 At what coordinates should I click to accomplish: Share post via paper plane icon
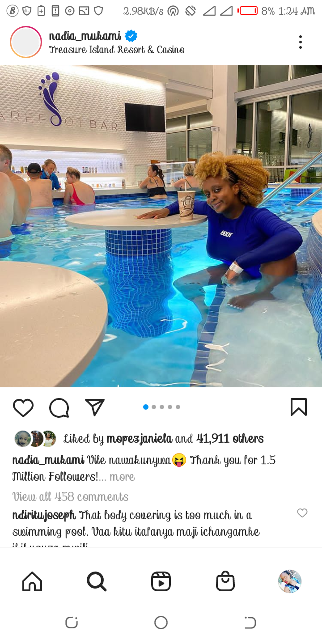pos(95,407)
